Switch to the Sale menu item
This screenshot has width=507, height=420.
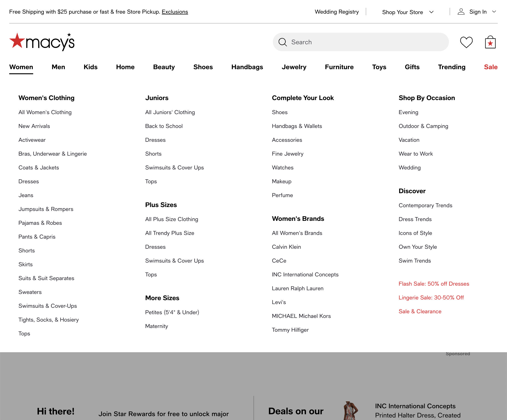click(x=490, y=67)
